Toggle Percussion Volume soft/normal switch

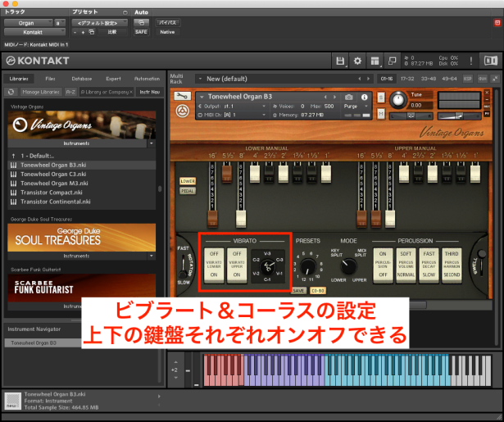pos(406,265)
